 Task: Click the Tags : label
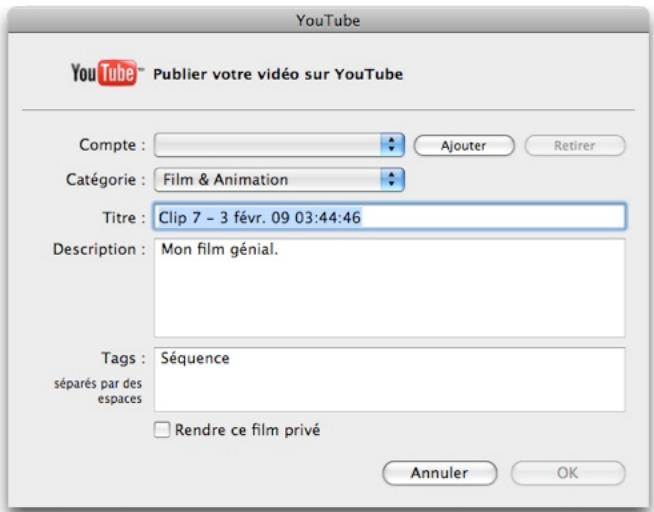(x=123, y=358)
